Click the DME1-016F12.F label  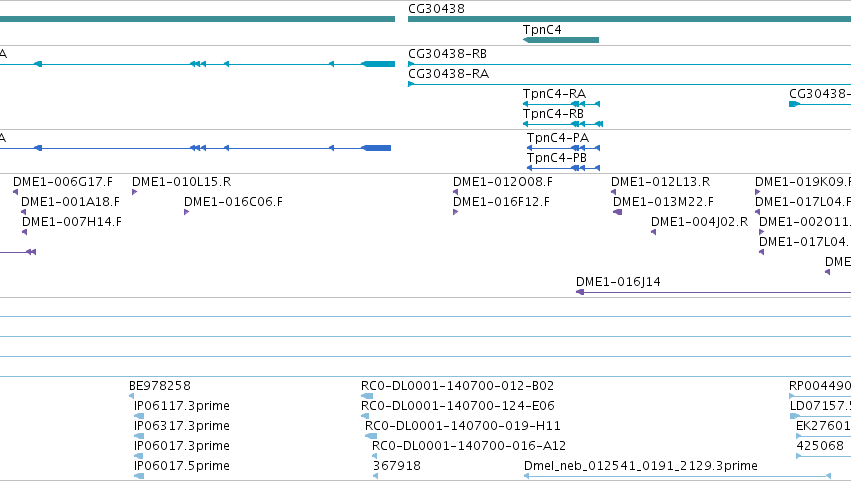point(501,202)
